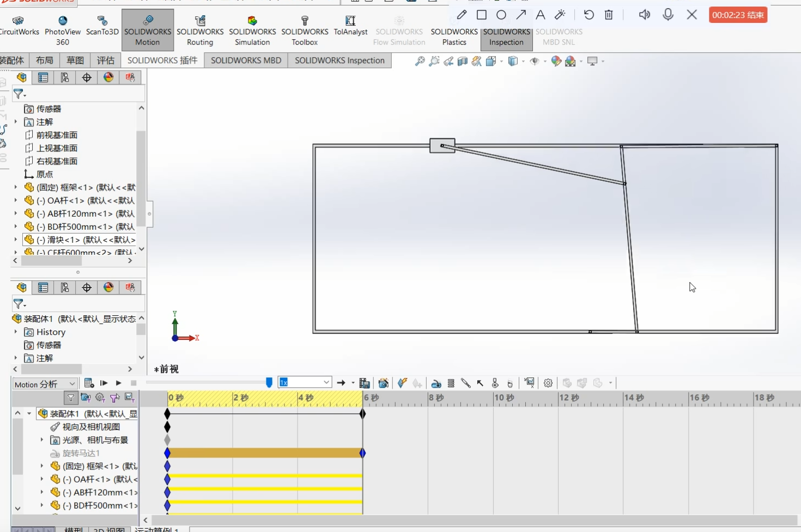Toggle SOLIDWORKS Motion add-in button
The height and width of the screenshot is (532, 801).
point(148,30)
